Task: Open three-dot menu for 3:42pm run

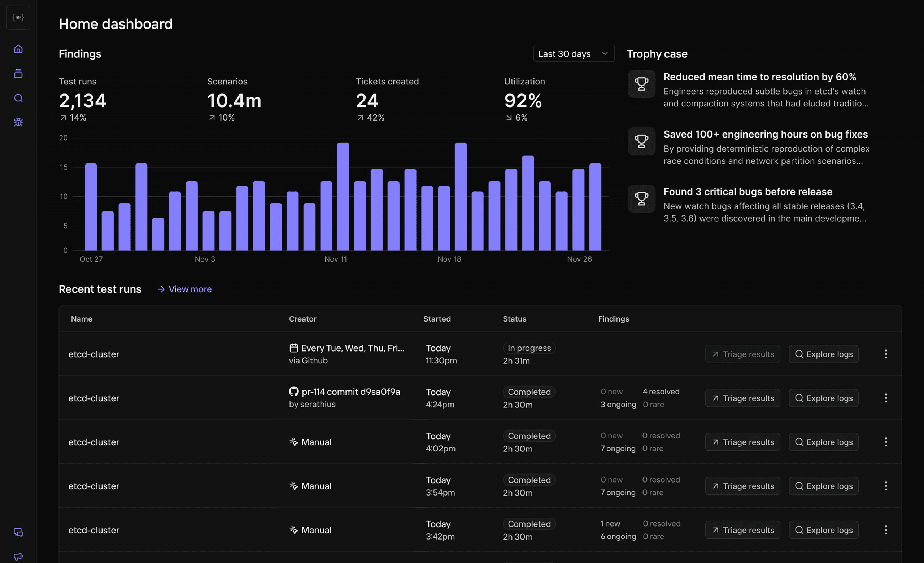Action: (x=886, y=530)
